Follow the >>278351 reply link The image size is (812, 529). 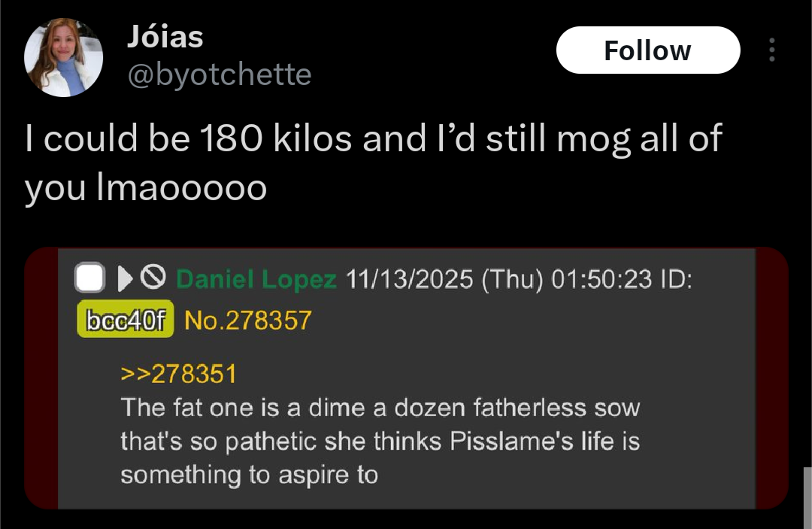coord(178,373)
